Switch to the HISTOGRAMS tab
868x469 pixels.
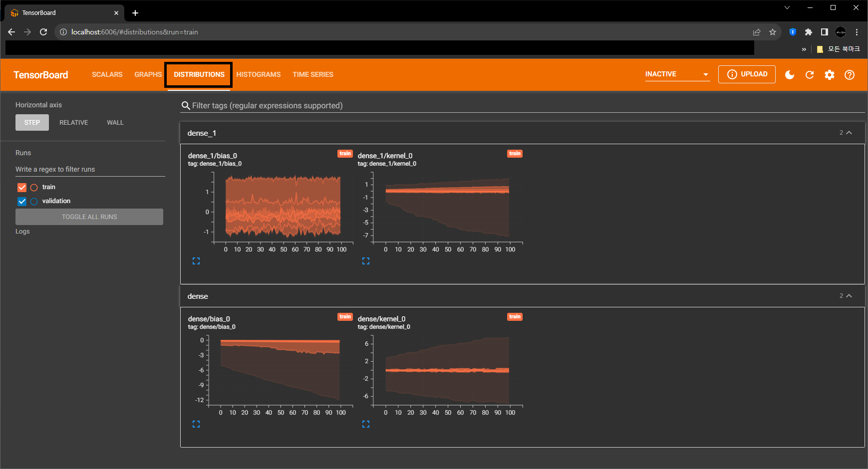[x=259, y=74]
